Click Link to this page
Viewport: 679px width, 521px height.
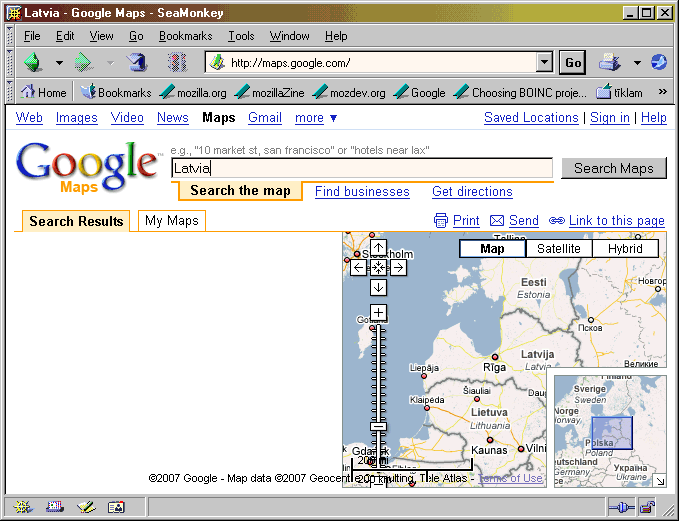(616, 220)
